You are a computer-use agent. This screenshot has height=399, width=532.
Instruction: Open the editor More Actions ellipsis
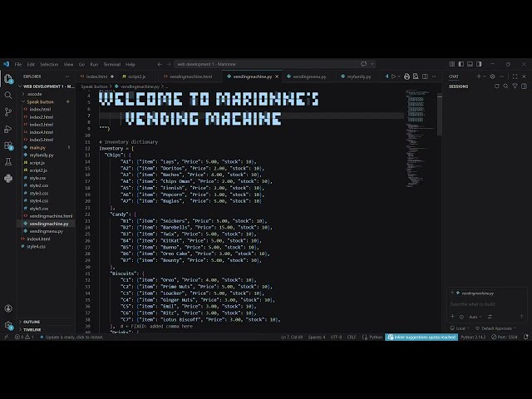[x=434, y=76]
